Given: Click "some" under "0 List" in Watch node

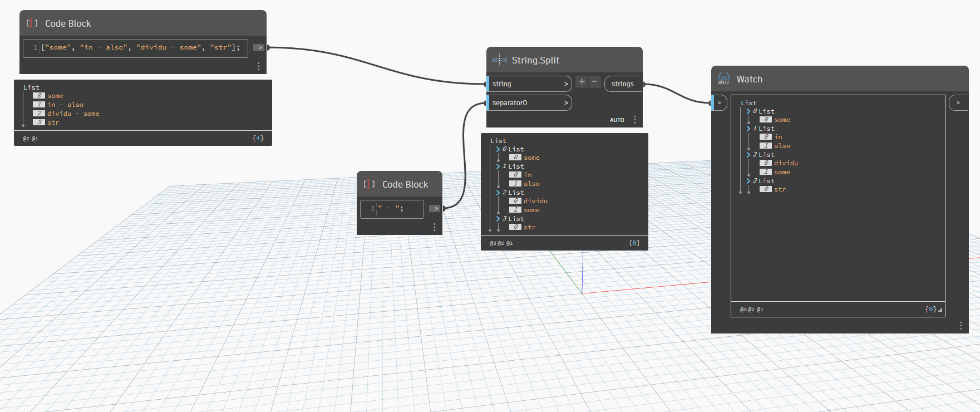Looking at the screenshot, I should (x=782, y=120).
